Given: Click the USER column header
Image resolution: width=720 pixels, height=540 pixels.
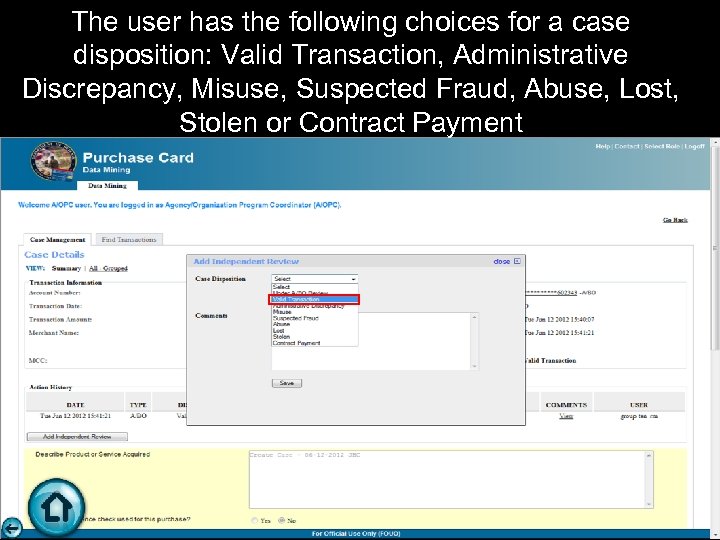Looking at the screenshot, I should tap(639, 405).
